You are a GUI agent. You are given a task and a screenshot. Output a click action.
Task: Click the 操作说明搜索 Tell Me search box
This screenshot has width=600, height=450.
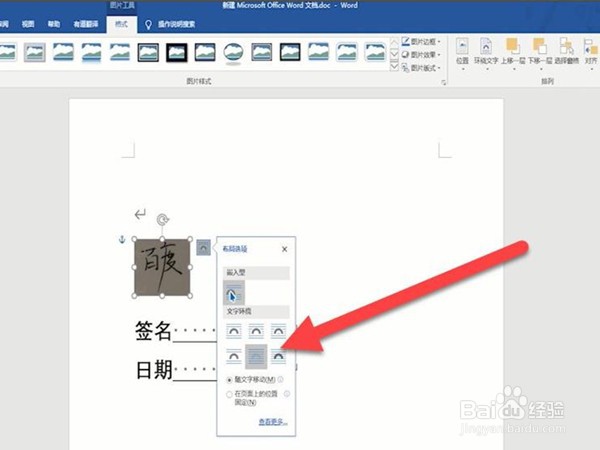(177, 24)
